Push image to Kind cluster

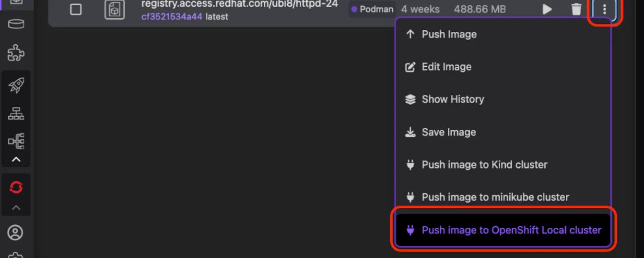coord(484,165)
